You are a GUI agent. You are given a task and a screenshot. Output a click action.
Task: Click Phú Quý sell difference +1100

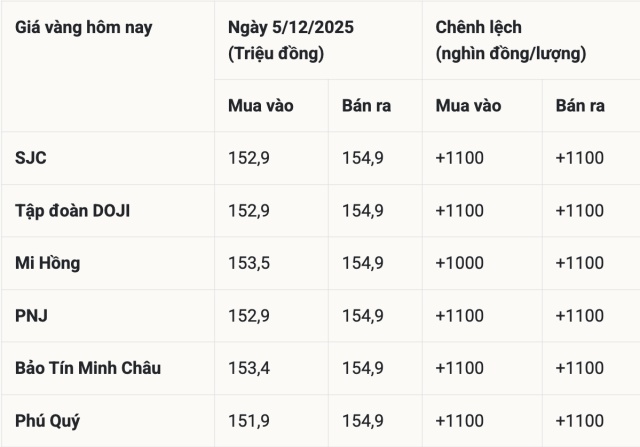(579, 420)
